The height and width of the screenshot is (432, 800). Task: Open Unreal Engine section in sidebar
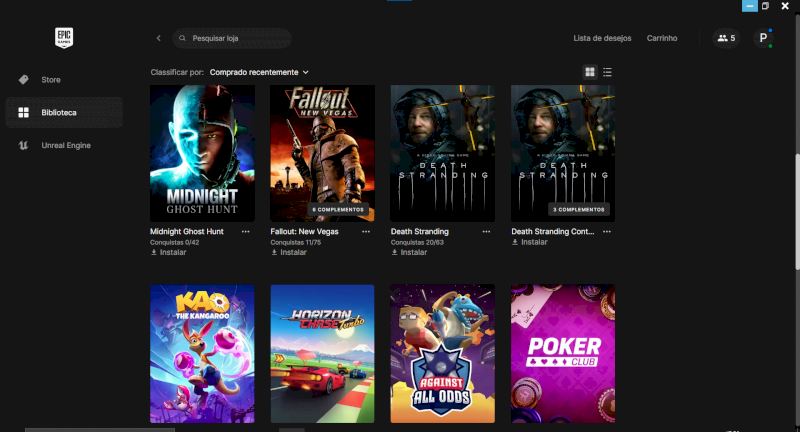pyautogui.click(x=64, y=145)
